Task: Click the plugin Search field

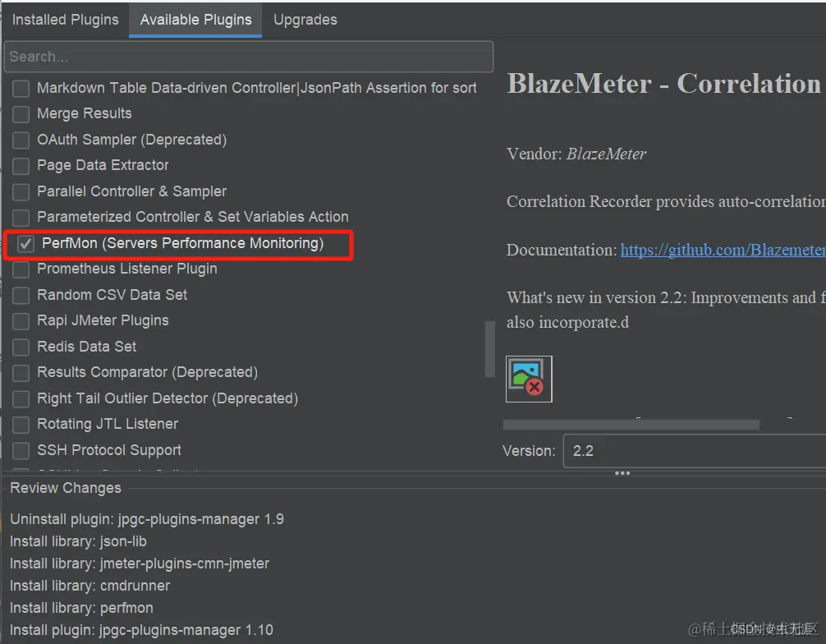Action: (249, 57)
